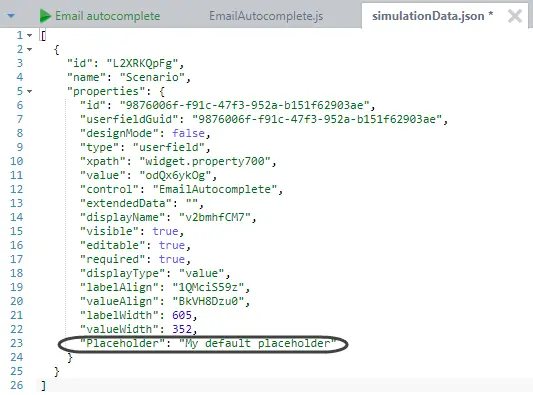This screenshot has width=533, height=395.
Task: Click the closing bracket on line 26
Action: tap(43, 385)
